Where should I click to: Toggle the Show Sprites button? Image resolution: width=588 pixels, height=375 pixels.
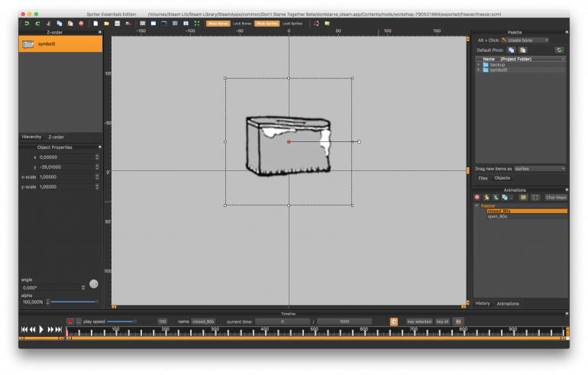[267, 23]
